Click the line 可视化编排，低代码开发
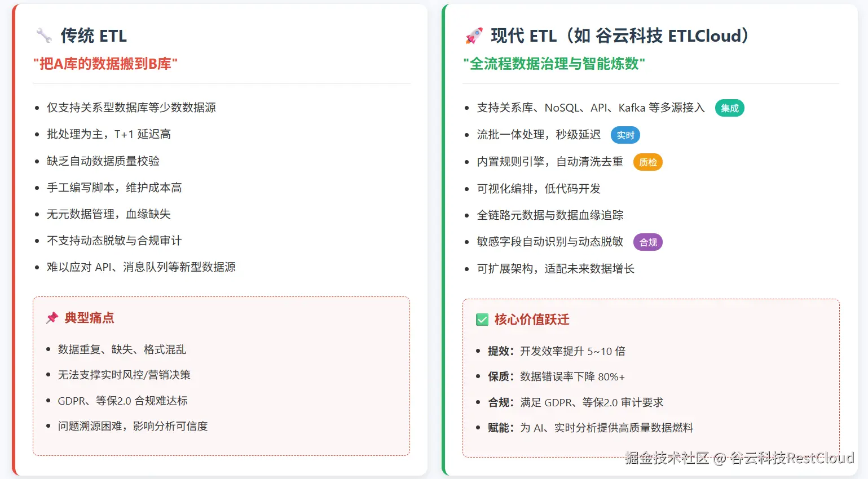 [539, 189]
